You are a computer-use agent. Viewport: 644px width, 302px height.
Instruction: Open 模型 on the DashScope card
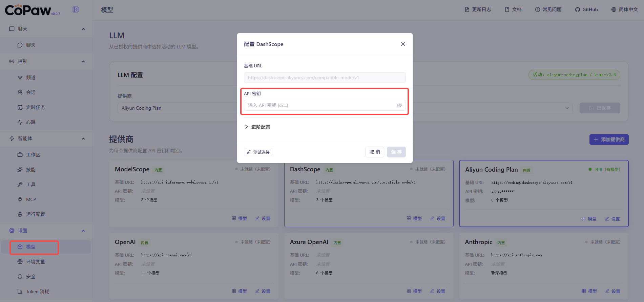tap(414, 218)
